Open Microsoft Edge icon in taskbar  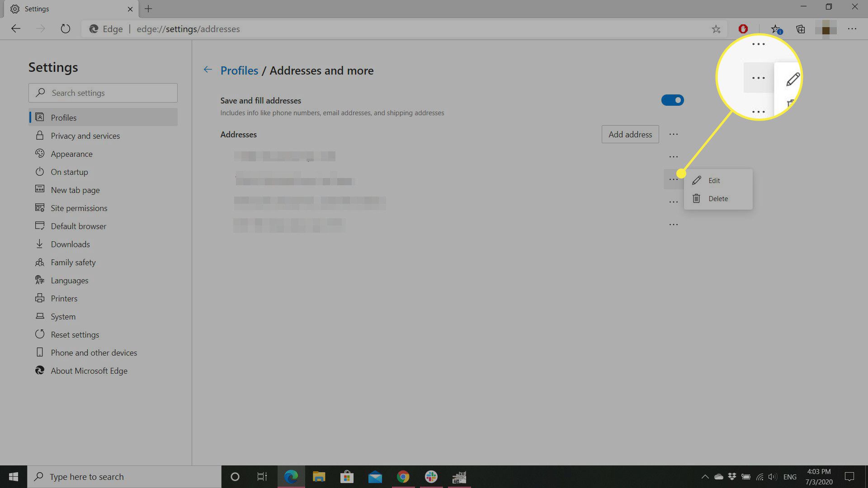coord(291,477)
